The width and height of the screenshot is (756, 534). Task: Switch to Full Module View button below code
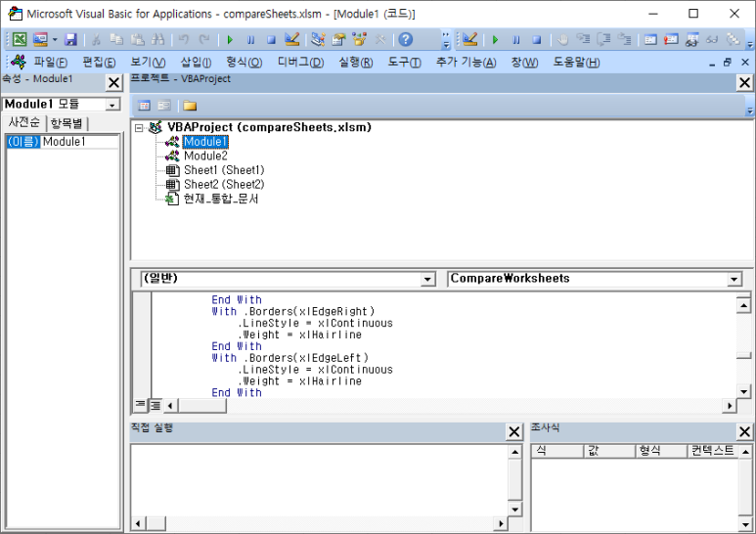(x=156, y=405)
